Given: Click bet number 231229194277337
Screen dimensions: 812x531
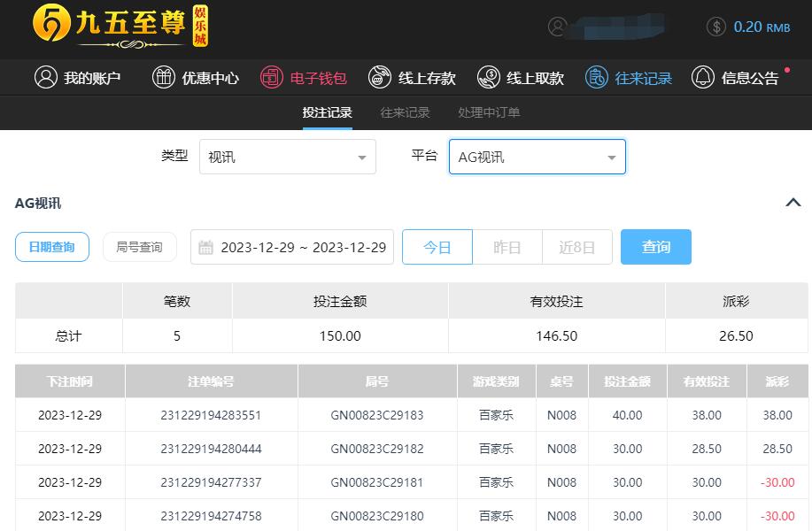Looking at the screenshot, I should (211, 482).
